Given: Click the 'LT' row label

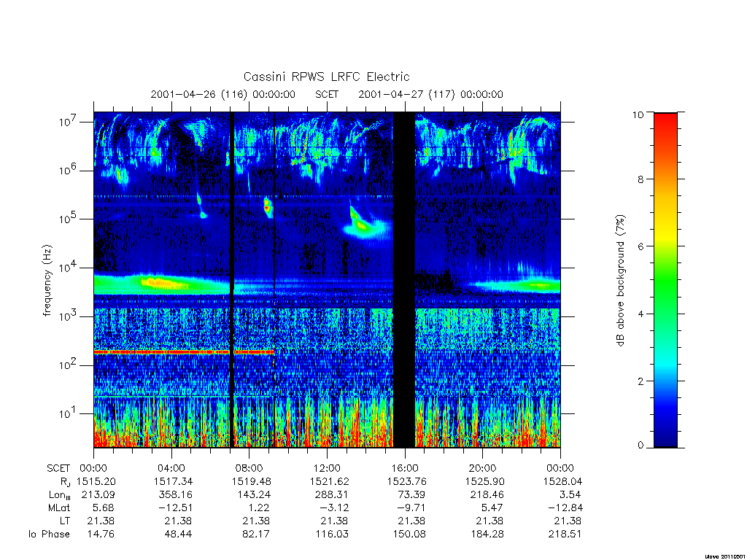Looking at the screenshot, I should click(65, 521).
